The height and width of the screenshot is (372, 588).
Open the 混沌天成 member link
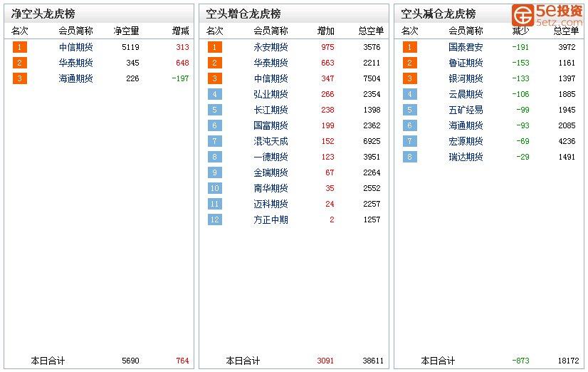tap(271, 141)
